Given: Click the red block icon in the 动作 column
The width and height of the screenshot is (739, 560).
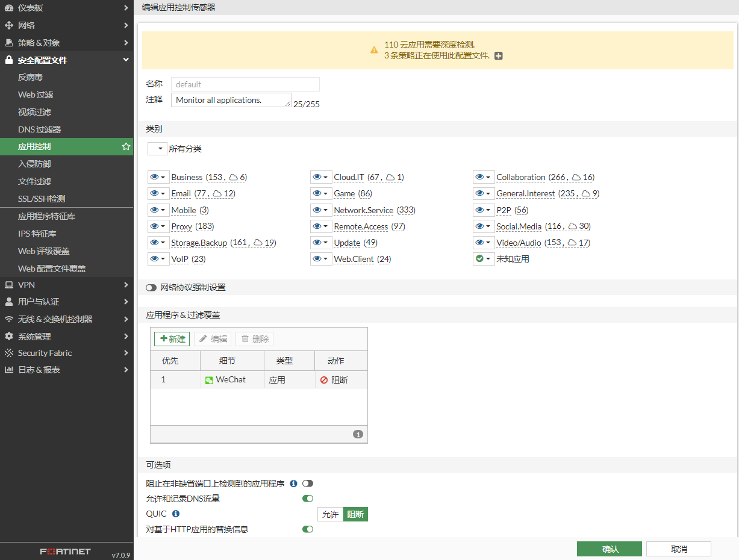Looking at the screenshot, I should tap(323, 380).
